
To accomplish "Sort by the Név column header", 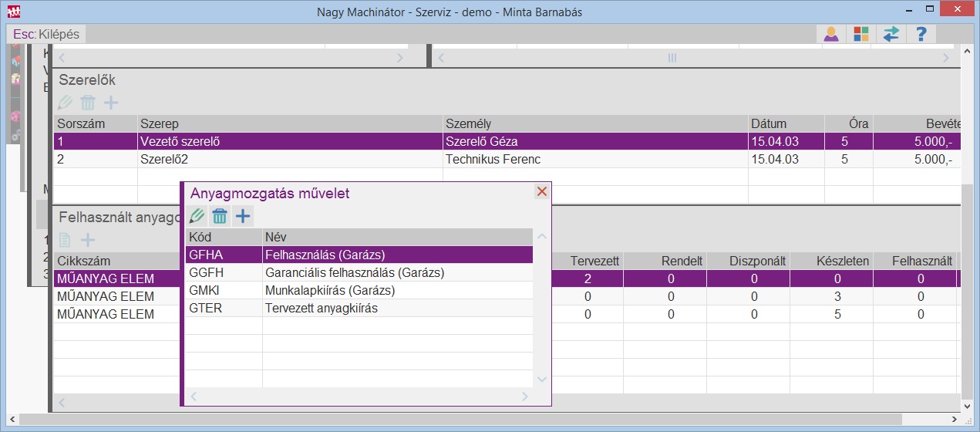I will (397, 237).
